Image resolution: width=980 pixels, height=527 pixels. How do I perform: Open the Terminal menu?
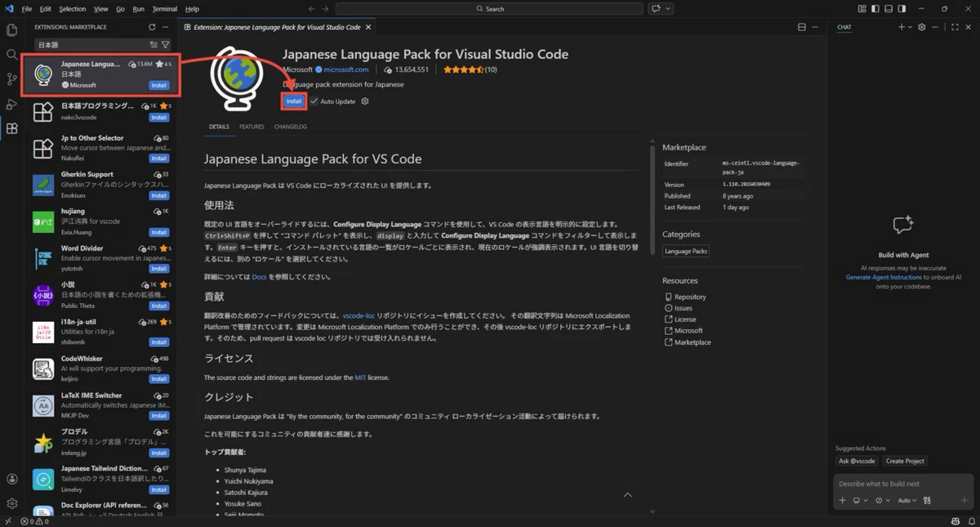click(x=164, y=9)
